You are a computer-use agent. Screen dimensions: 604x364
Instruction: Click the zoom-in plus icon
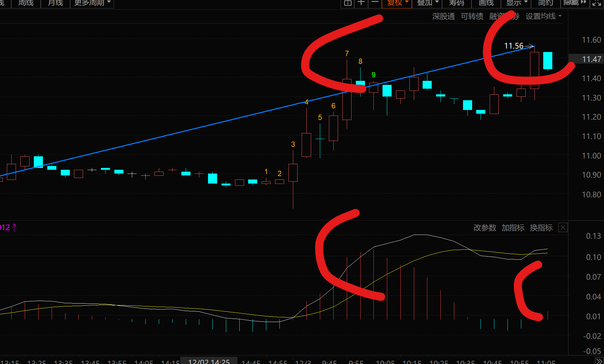click(x=361, y=3)
